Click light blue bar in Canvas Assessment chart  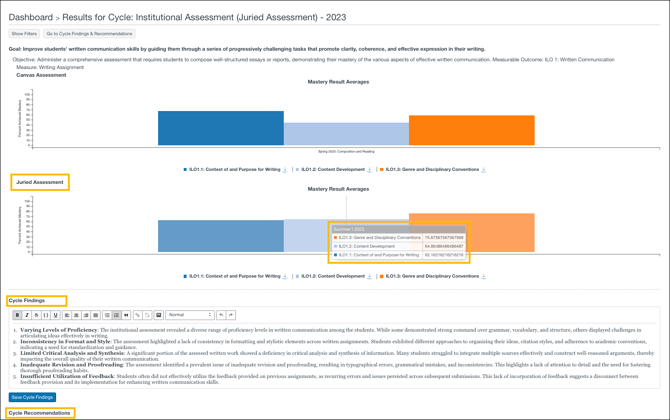(346, 134)
